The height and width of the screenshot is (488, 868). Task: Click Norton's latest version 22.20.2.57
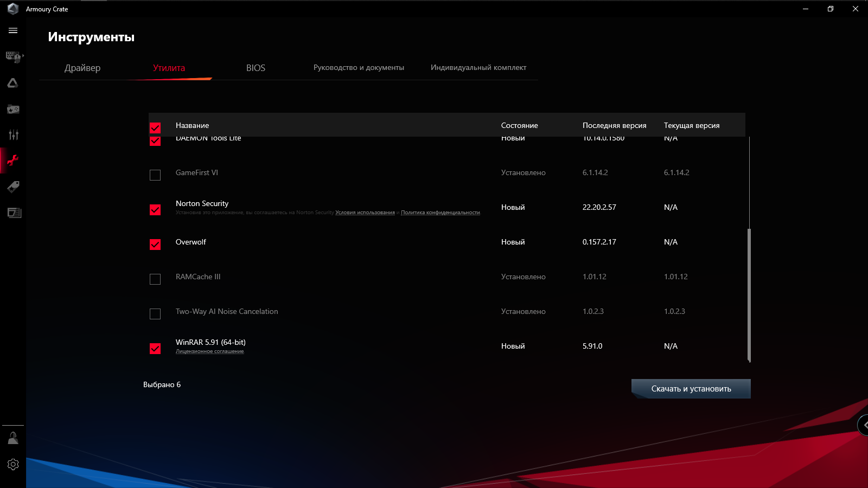[x=599, y=207]
